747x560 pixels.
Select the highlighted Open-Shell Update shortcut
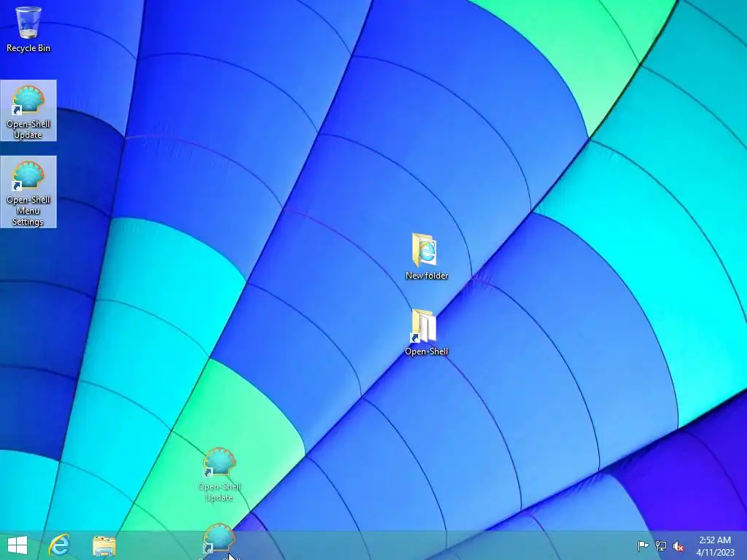[x=28, y=111]
